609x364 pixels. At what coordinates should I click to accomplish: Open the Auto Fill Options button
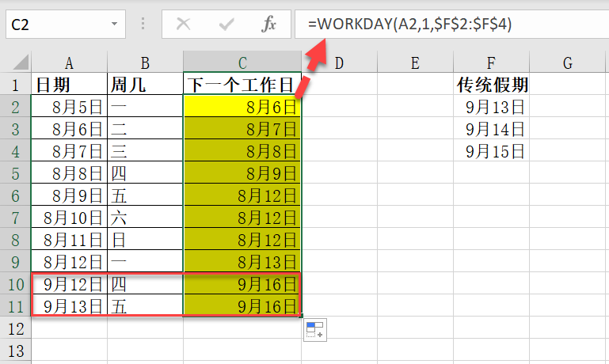tap(314, 331)
